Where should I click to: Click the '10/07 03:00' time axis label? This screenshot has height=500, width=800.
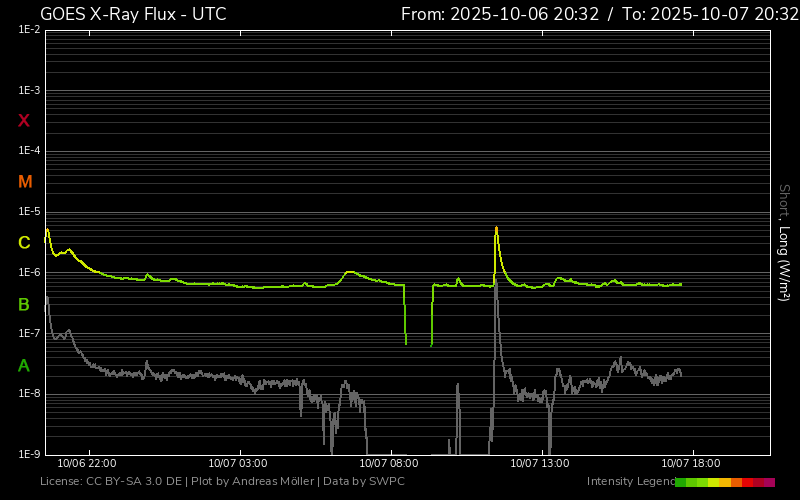pos(238,463)
